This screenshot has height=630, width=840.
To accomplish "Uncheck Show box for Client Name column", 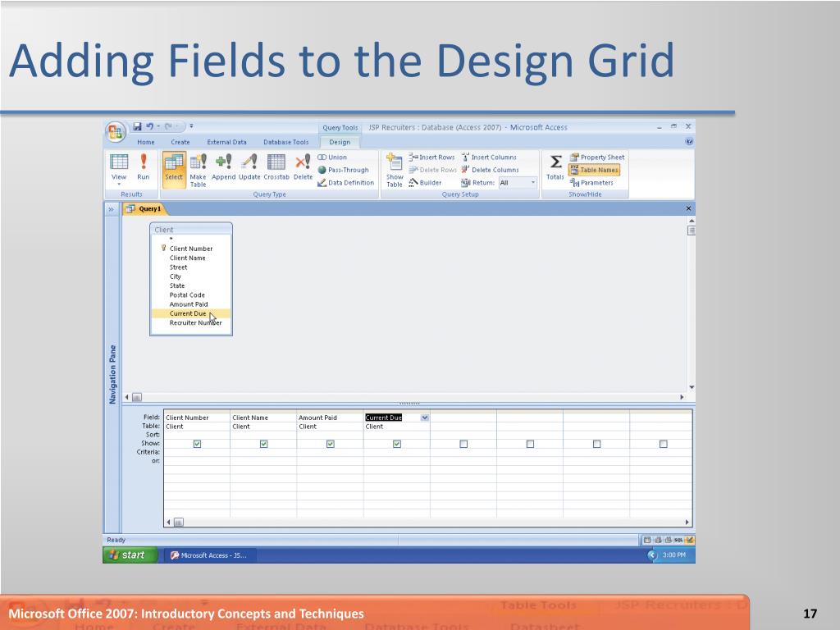I will 263,444.
